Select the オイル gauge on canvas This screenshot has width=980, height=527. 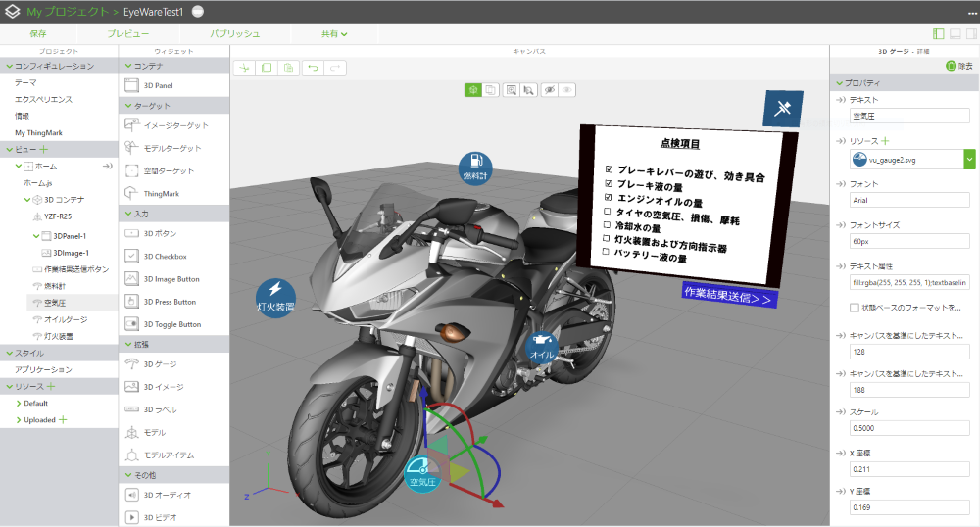541,347
